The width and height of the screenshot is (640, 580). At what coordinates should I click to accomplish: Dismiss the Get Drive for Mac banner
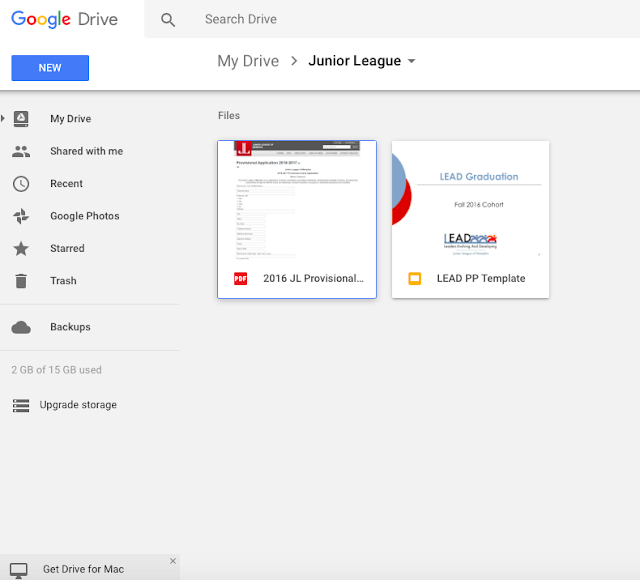pyautogui.click(x=173, y=561)
